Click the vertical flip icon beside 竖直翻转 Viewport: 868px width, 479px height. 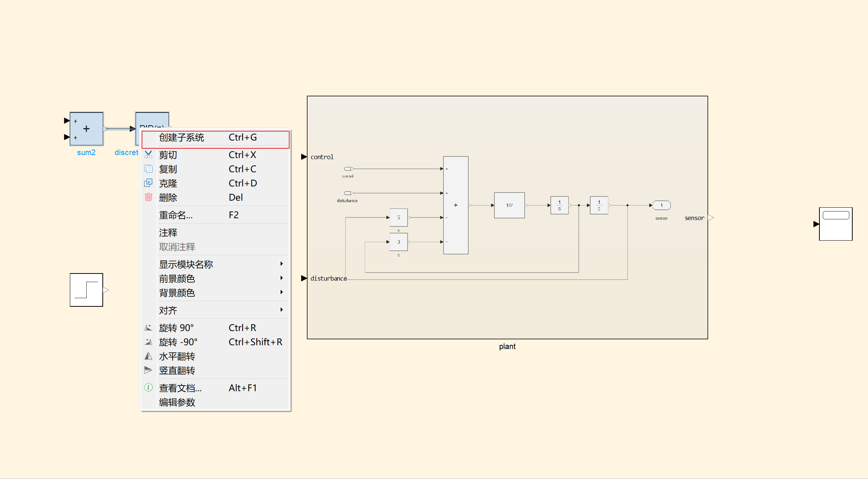148,370
